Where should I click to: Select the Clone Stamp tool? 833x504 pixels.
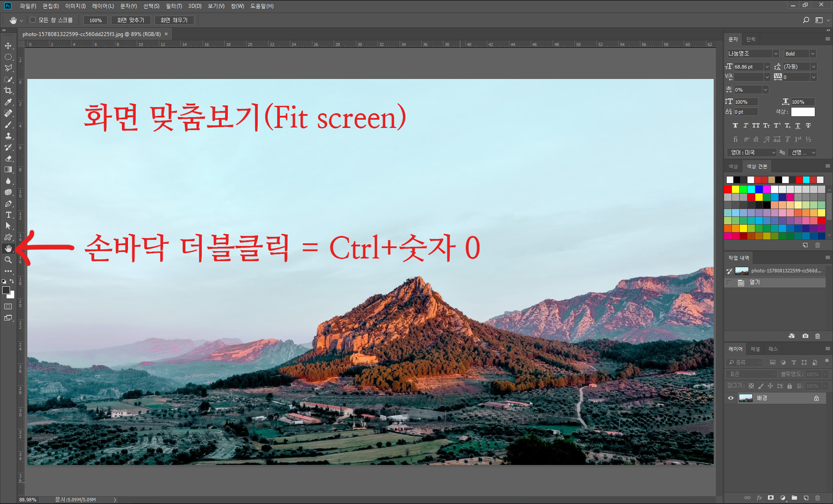(8, 136)
